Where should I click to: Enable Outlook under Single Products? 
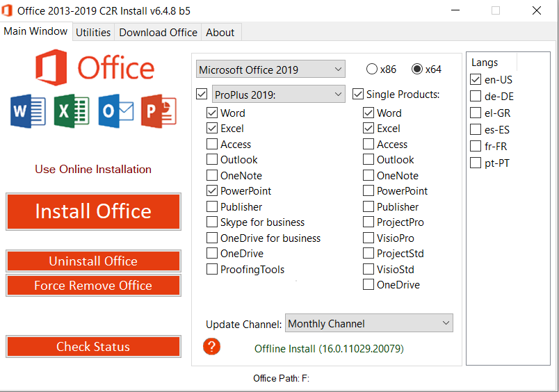pyautogui.click(x=368, y=159)
